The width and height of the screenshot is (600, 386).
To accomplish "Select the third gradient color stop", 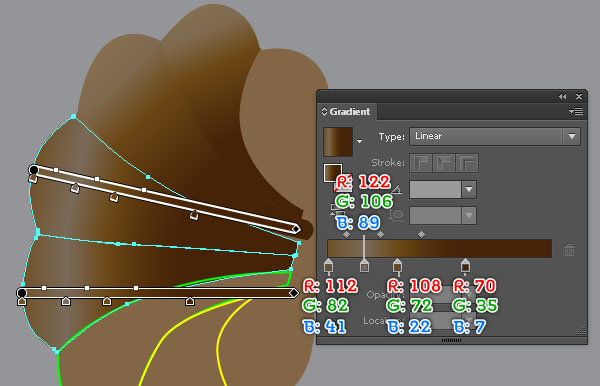I will point(397,265).
